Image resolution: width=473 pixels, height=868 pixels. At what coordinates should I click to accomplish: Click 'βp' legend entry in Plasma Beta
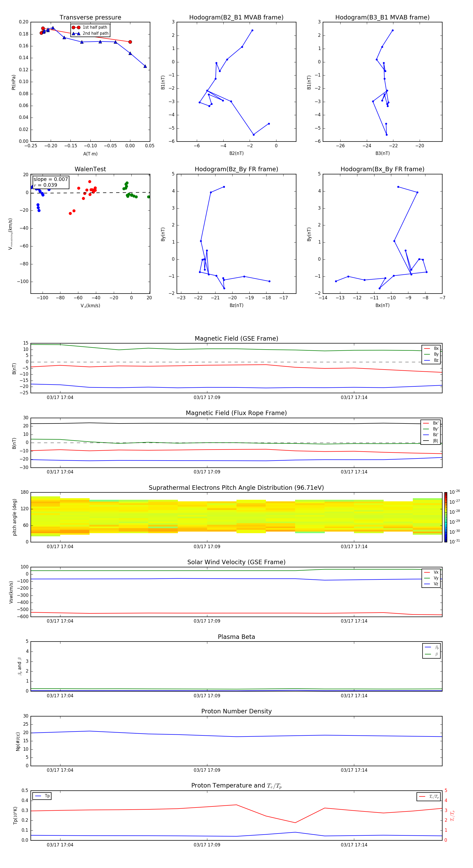point(432,647)
